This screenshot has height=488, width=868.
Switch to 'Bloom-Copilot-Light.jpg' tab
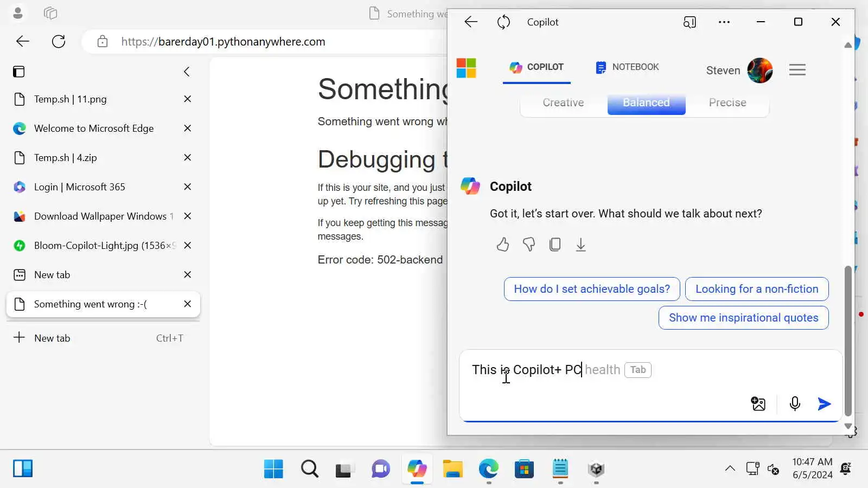[103, 246]
